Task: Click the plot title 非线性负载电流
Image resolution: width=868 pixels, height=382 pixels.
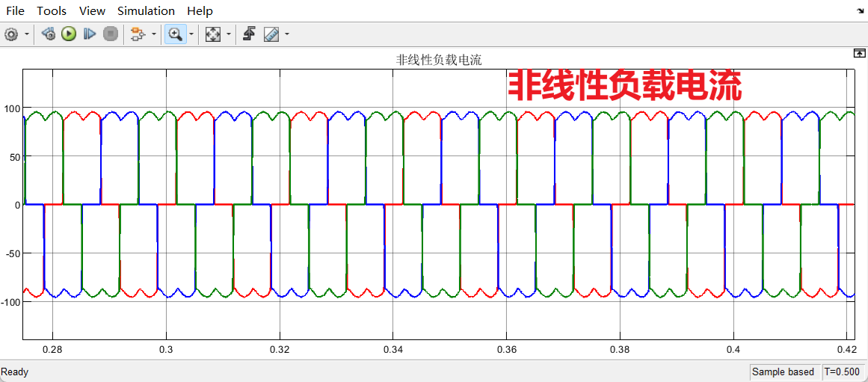Action: tap(438, 61)
